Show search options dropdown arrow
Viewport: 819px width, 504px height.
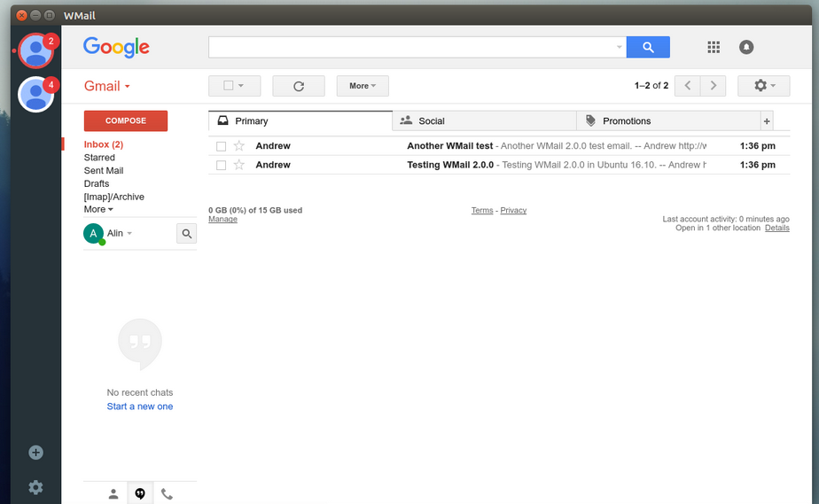619,47
